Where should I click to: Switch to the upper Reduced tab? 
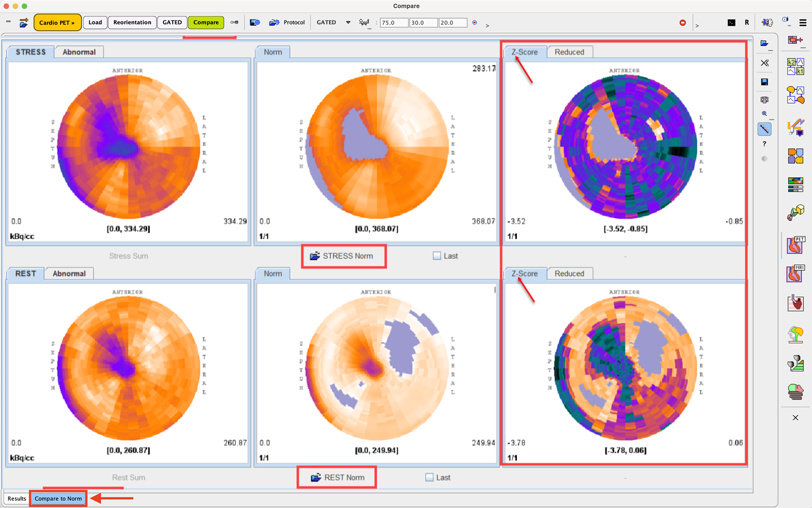(x=569, y=52)
